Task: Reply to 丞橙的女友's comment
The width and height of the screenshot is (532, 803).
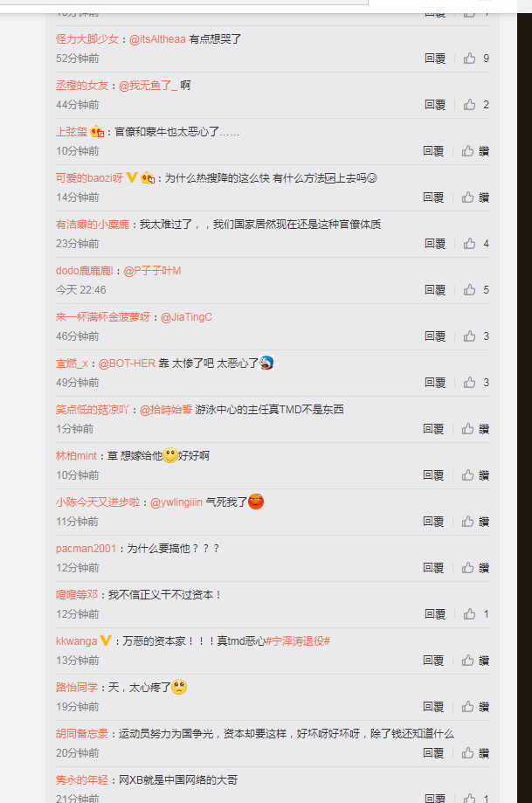Action: pyautogui.click(x=435, y=105)
